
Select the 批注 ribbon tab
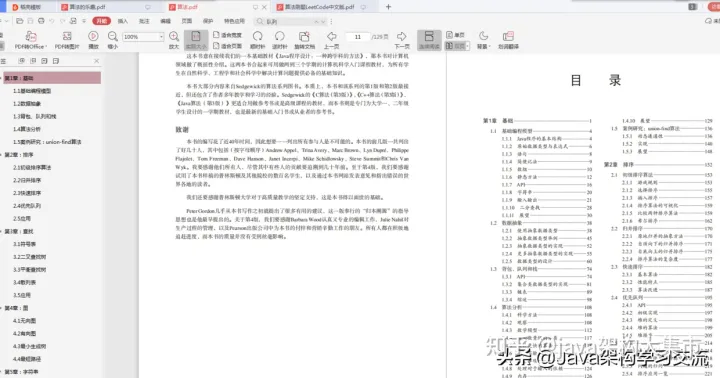[144, 21]
